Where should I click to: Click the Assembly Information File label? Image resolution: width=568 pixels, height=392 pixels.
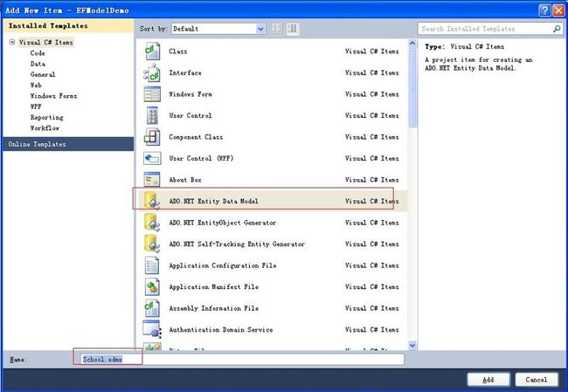click(x=214, y=308)
